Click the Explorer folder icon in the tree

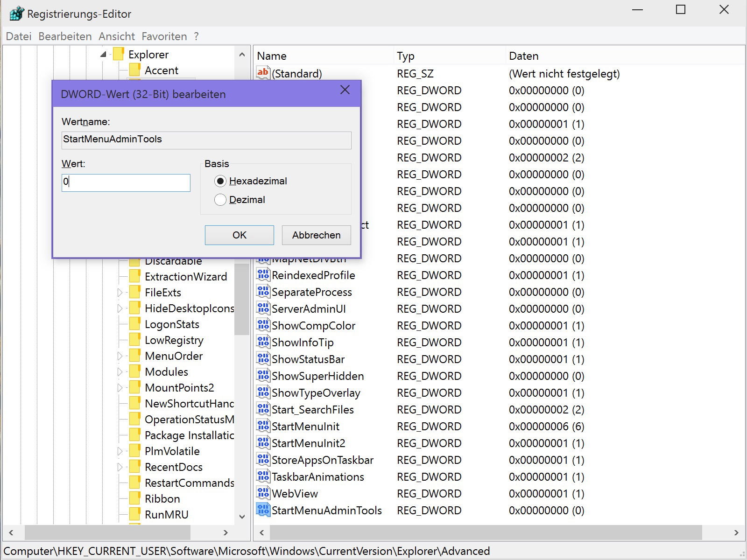pos(119,54)
